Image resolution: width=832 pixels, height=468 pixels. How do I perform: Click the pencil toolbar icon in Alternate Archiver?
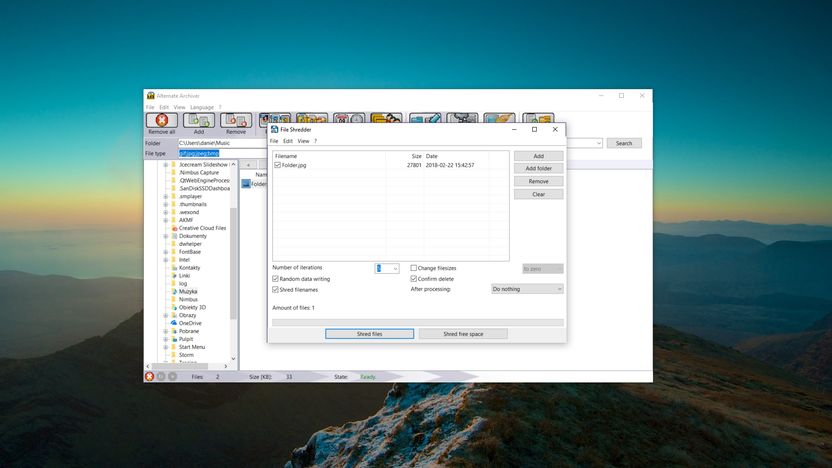(424, 118)
